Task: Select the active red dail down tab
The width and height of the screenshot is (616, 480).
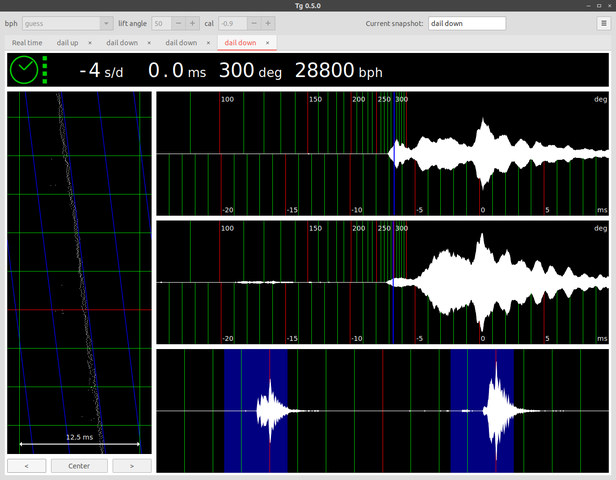Action: tap(240, 43)
